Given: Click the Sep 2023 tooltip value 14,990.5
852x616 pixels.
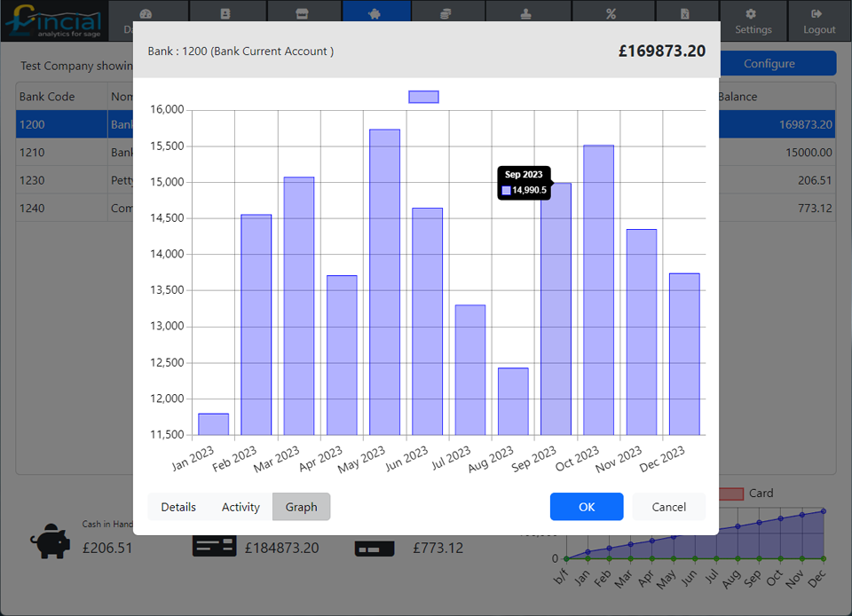Looking at the screenshot, I should (529, 190).
